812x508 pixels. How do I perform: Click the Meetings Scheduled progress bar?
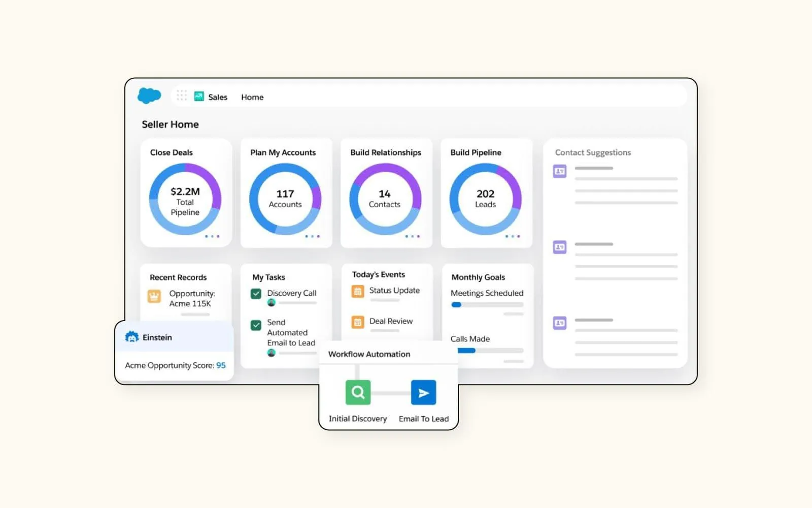click(487, 304)
